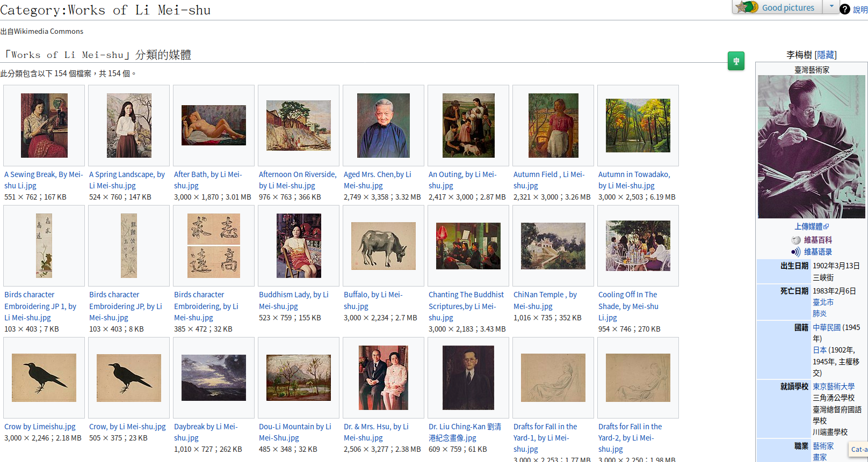
Task: Open the 東京藝術大學 school link
Action: [x=834, y=386]
